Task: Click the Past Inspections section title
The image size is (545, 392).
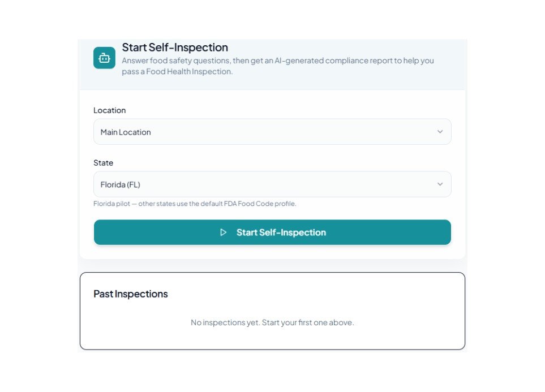Action: tap(131, 294)
